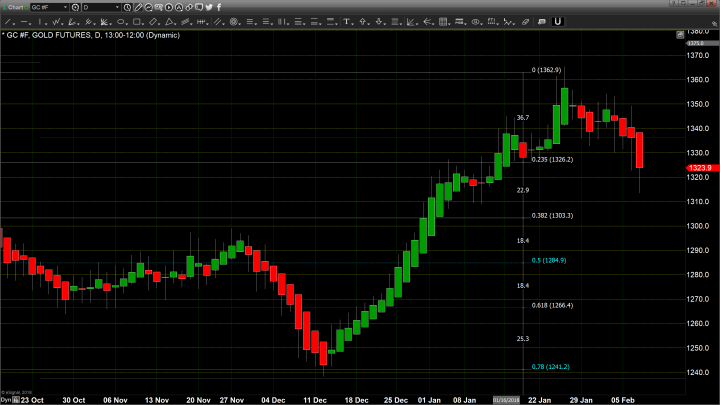Toggle the magnet snap U button
The width and height of the screenshot is (720, 405).
pos(557,20)
